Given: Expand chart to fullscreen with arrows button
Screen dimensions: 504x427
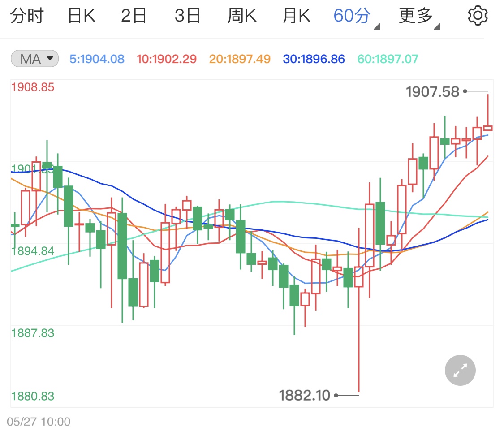Looking at the screenshot, I should pyautogui.click(x=460, y=371).
